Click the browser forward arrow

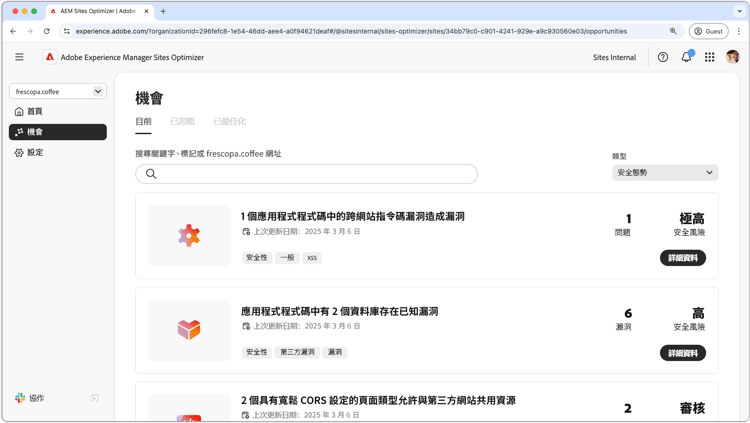(x=30, y=31)
